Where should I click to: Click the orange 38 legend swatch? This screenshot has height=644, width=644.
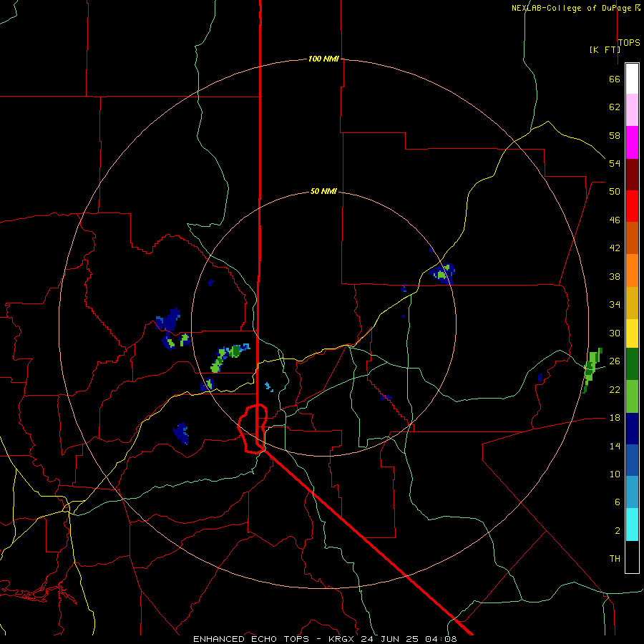pyautogui.click(x=632, y=270)
